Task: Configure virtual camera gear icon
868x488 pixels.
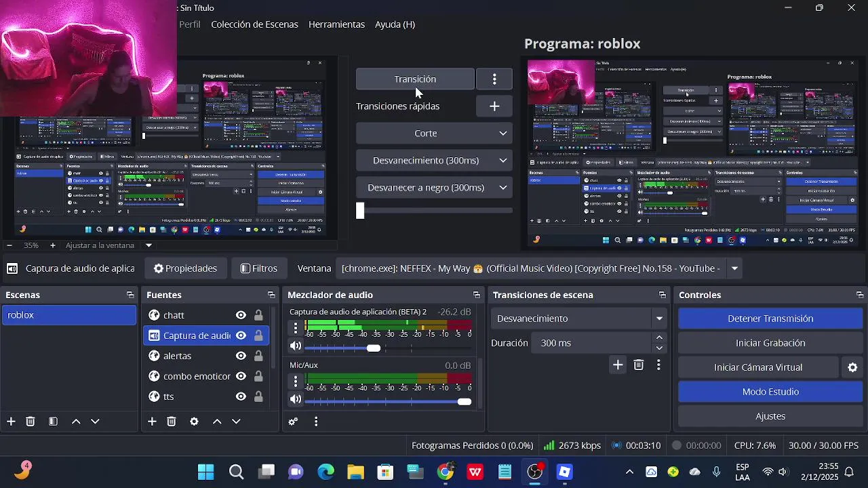Action: [x=852, y=367]
